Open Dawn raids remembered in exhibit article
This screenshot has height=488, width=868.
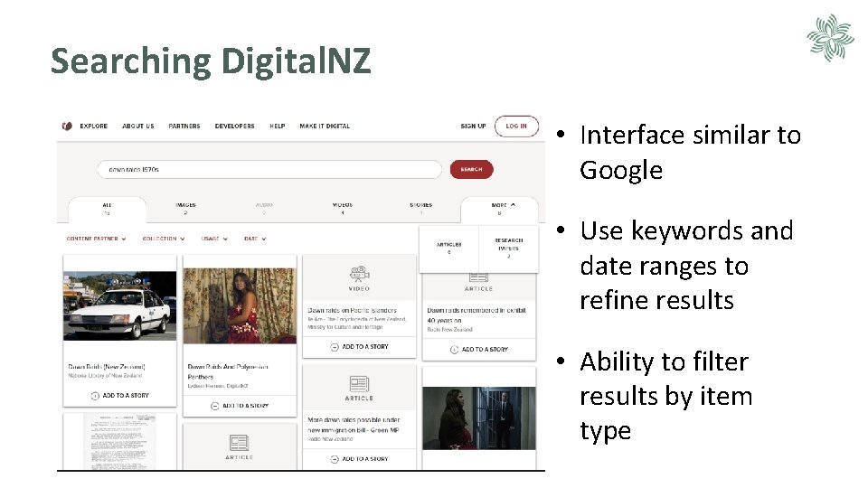(476, 315)
